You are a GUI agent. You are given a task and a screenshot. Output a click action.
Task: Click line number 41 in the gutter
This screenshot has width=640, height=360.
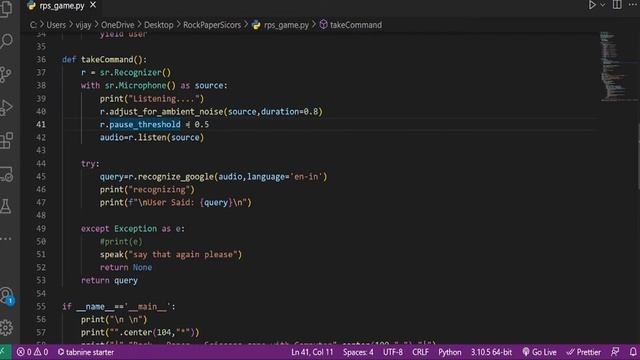click(41, 124)
